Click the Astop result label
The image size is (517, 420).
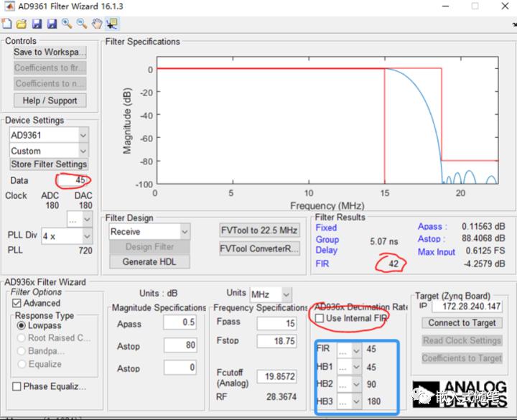coord(432,238)
